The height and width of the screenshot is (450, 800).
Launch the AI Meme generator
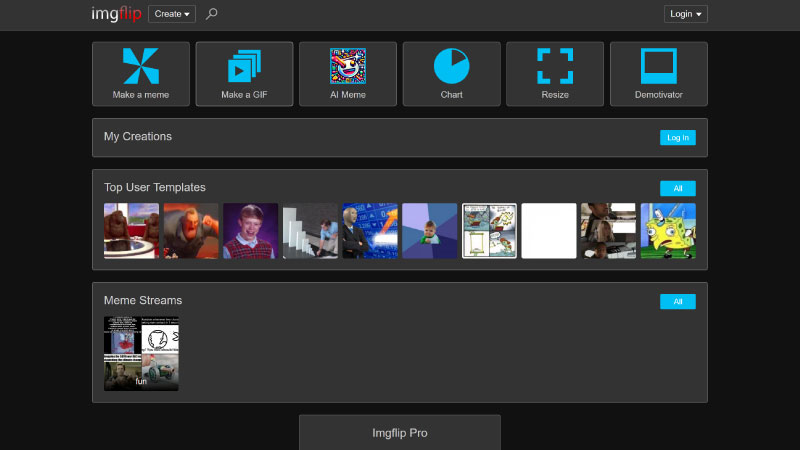tap(348, 73)
